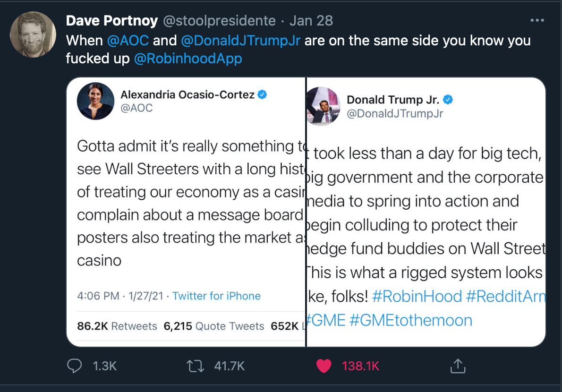Open the @DonaldJTrumpJr mention link

coord(240,40)
